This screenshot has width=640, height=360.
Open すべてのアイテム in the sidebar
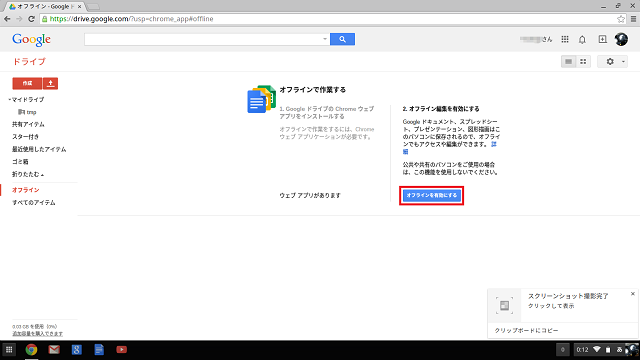tap(33, 202)
